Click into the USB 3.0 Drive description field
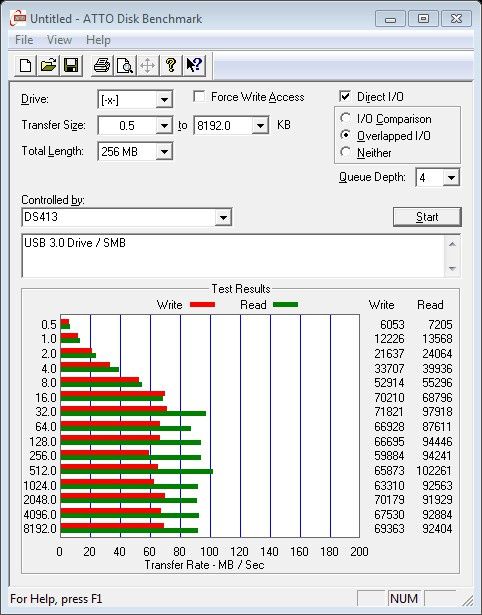The width and height of the screenshot is (482, 615). point(234,256)
